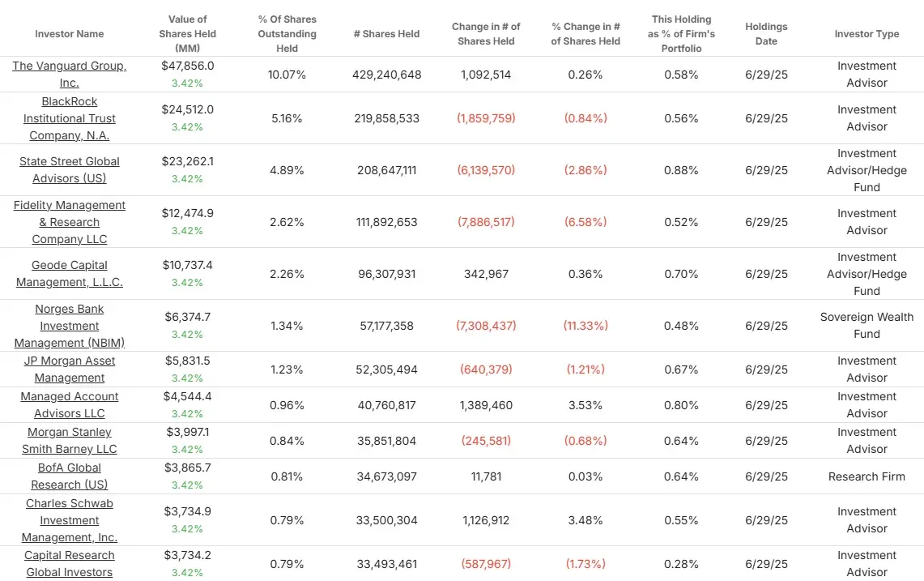Select the (6,139,570) change cell
The height and width of the screenshot is (581, 924).
point(486,170)
